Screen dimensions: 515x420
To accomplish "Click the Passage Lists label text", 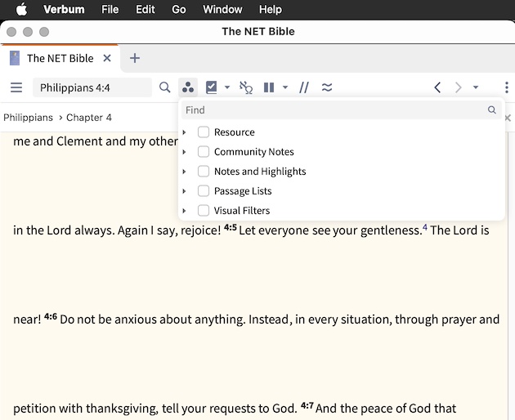I will (243, 190).
